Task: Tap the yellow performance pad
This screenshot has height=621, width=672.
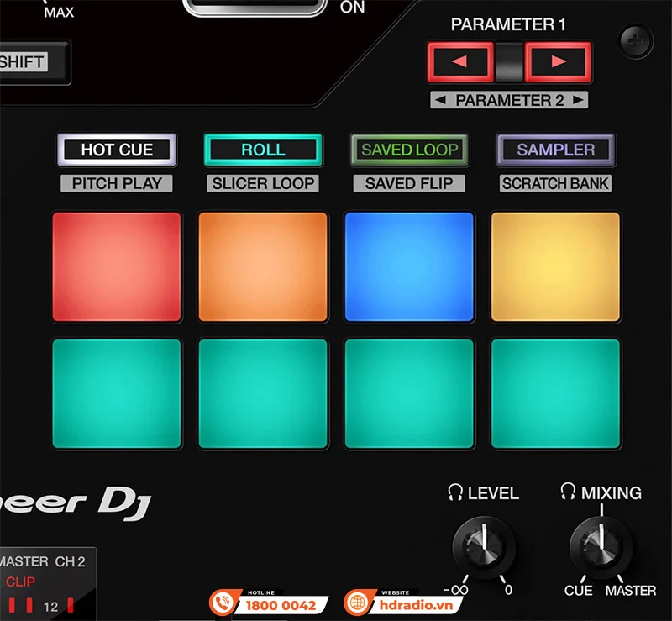Action: pos(556,266)
